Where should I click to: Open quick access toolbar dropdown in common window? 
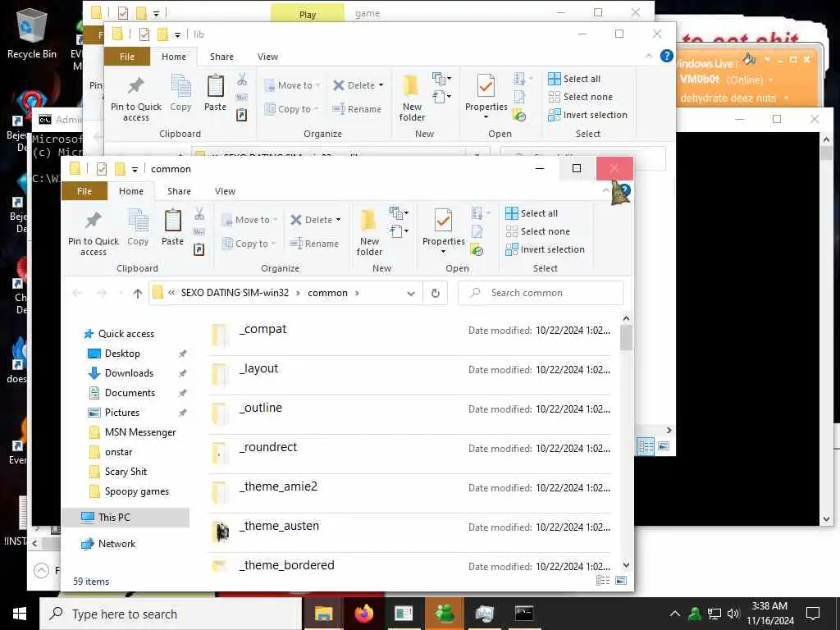(135, 169)
